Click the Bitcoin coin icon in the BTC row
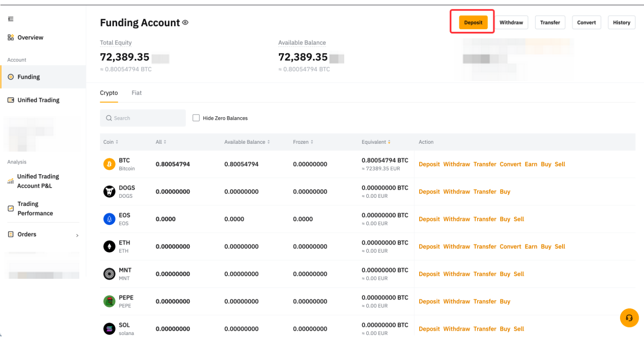The image size is (644, 345). (x=109, y=164)
